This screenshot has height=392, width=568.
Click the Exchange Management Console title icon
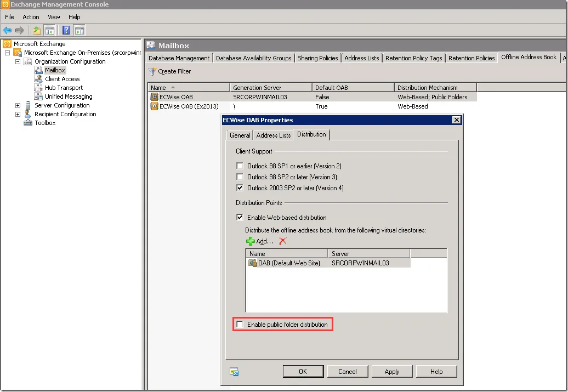click(x=5, y=4)
